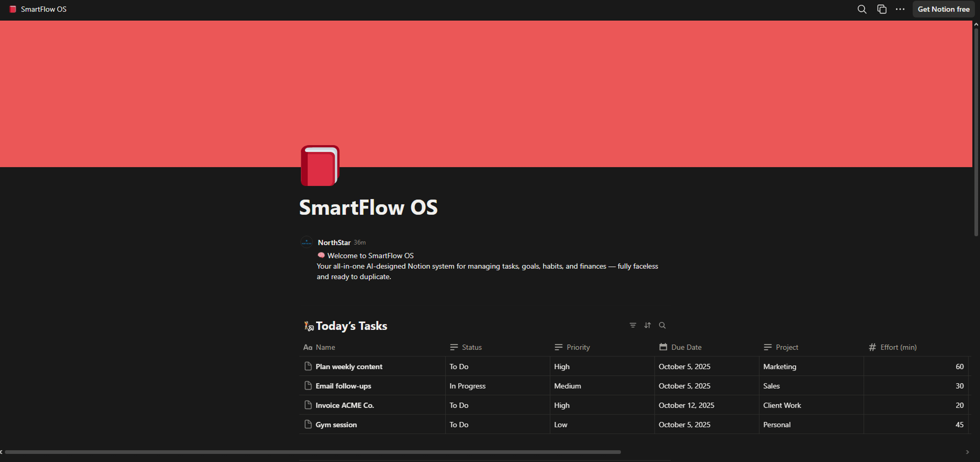Image resolution: width=980 pixels, height=462 pixels.
Task: Click the duplicate page icon
Action: coord(882,9)
